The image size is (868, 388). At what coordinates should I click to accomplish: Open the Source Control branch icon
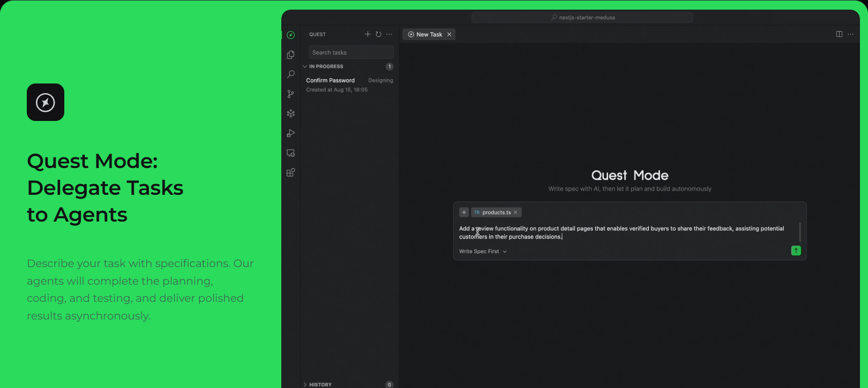(290, 94)
